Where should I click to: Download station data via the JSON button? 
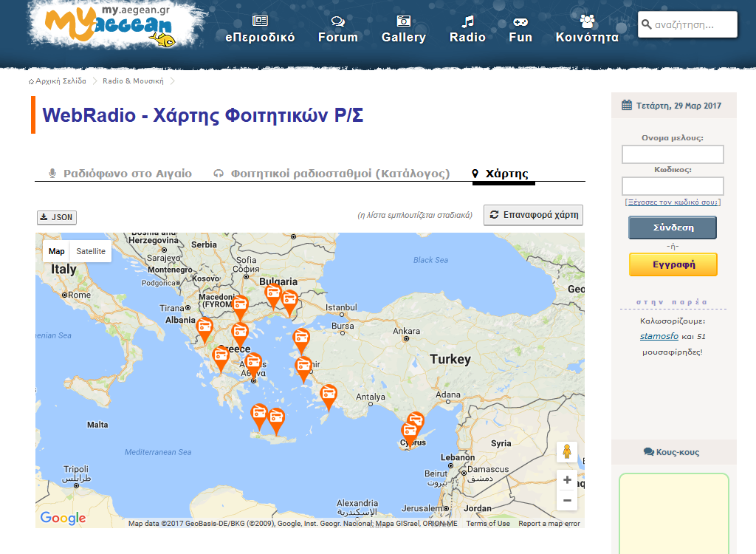(56, 217)
